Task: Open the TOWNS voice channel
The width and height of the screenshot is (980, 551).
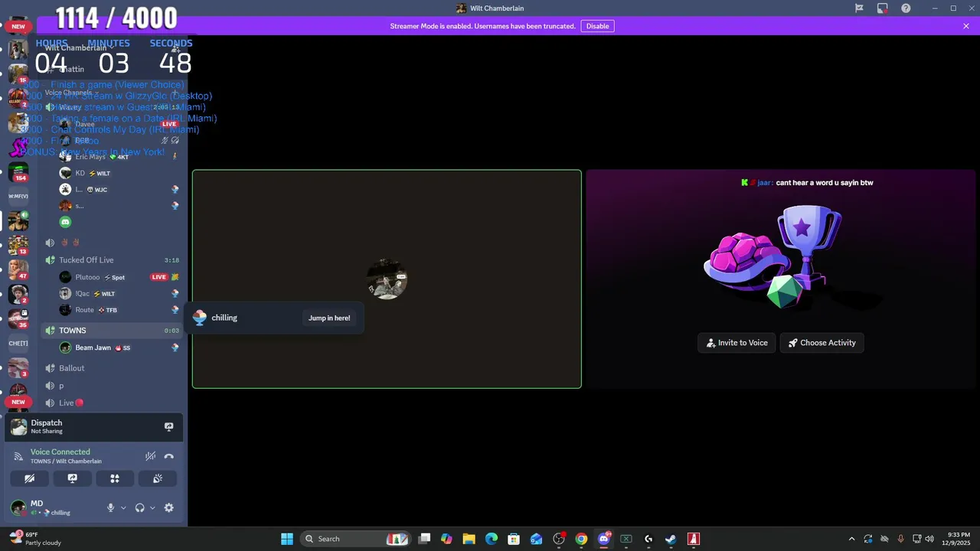Action: [x=112, y=331]
